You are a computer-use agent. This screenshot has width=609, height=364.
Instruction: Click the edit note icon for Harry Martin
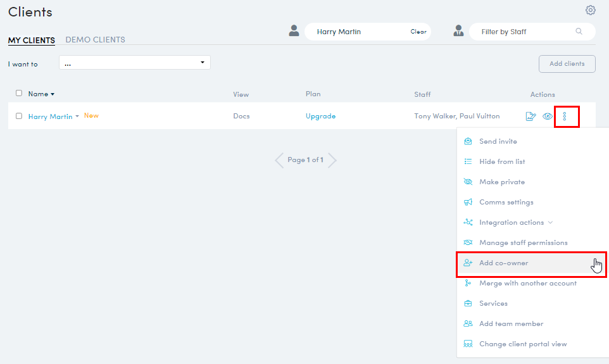tap(531, 116)
